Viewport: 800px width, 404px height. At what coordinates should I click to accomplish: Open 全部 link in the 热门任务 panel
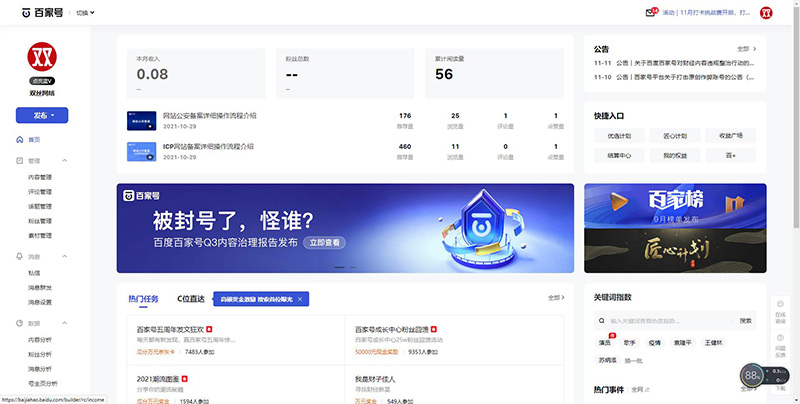556,297
